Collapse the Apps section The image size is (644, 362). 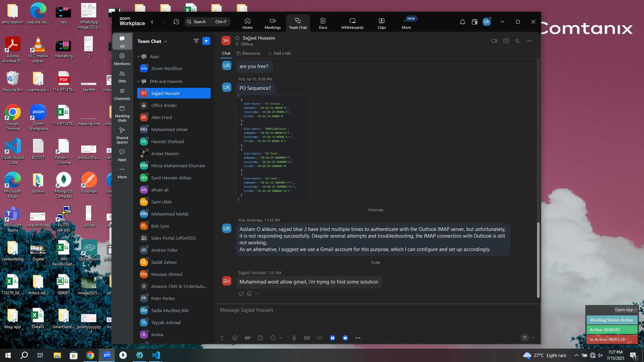(x=138, y=57)
